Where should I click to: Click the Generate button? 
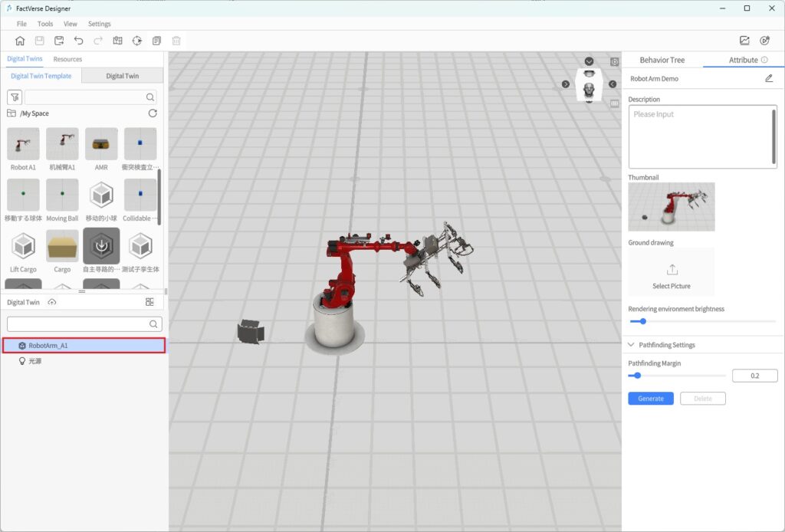pos(650,399)
